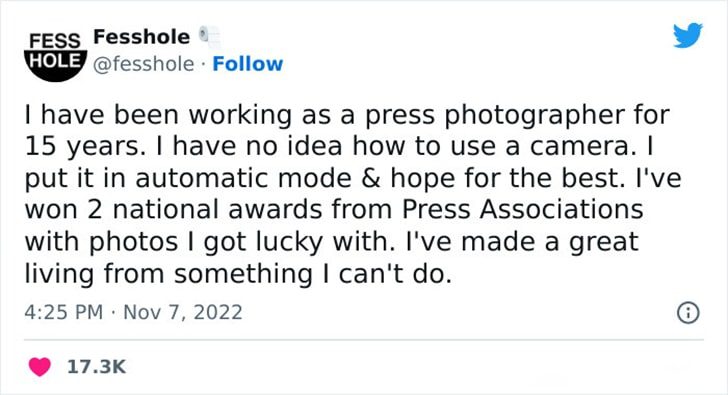The width and height of the screenshot is (728, 395).
Task: View the 17.3K likes count
Action: pos(96,367)
